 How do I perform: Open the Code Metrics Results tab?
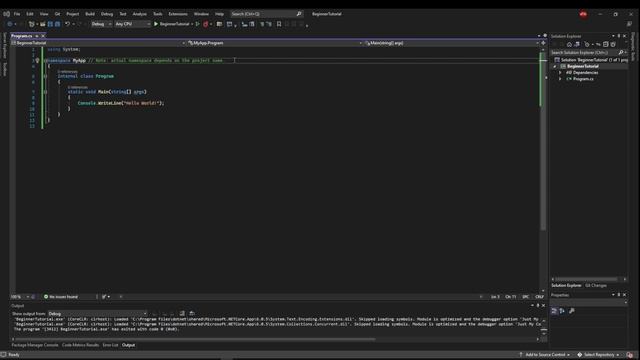[80, 345]
